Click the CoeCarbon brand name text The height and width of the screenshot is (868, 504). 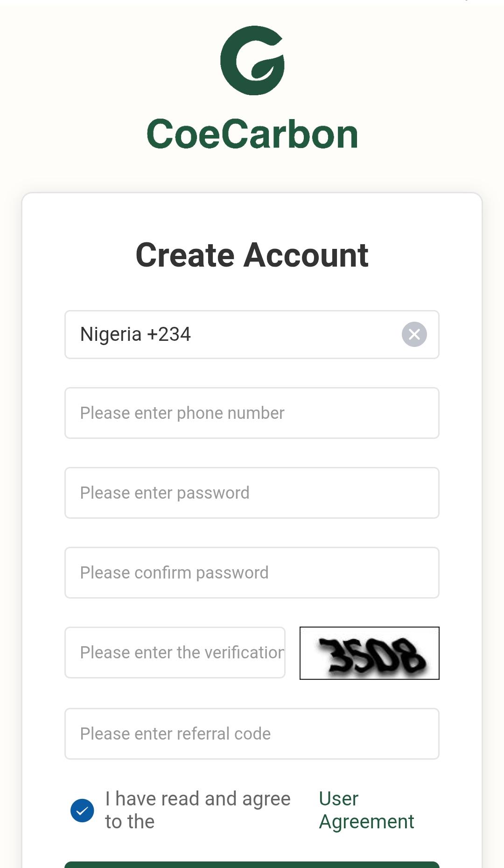pyautogui.click(x=252, y=134)
